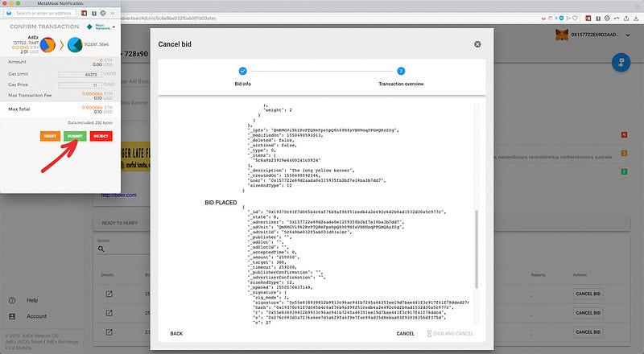Click the 'Data included: 292 bytes' text

point(90,123)
